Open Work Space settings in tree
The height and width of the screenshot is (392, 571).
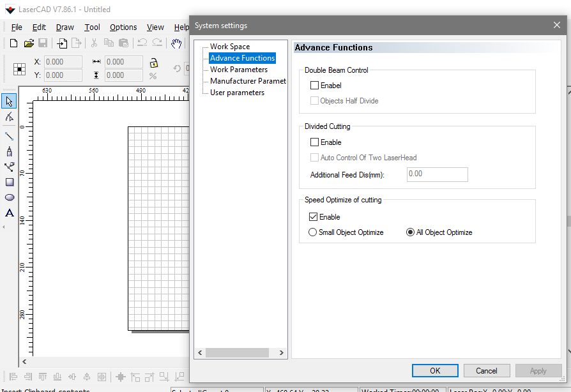[x=230, y=47]
